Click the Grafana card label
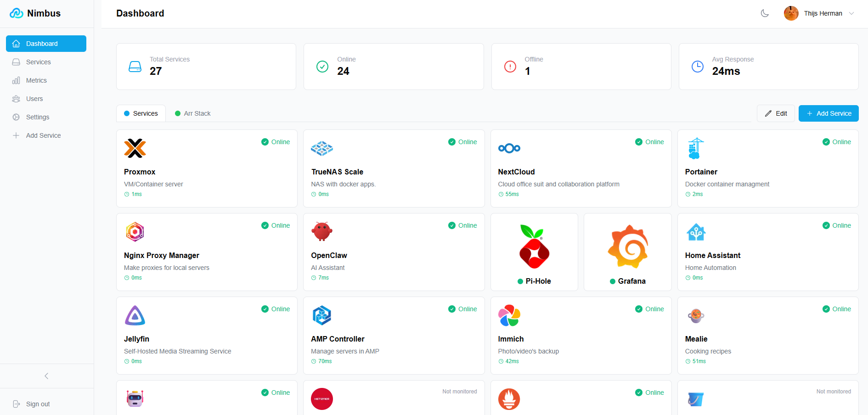Viewport: 868px width, 415px height. pos(632,281)
